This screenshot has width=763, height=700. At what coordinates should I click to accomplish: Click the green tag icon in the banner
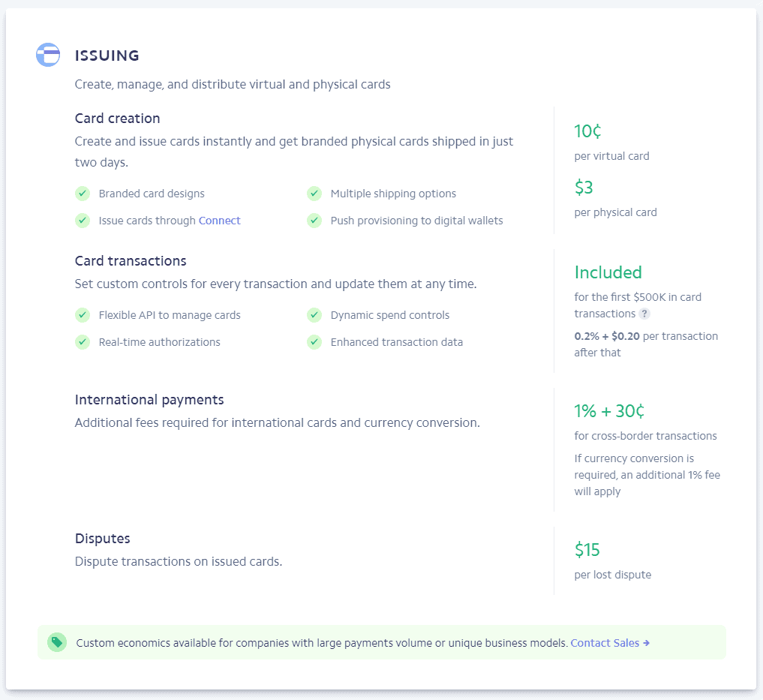coord(56,642)
